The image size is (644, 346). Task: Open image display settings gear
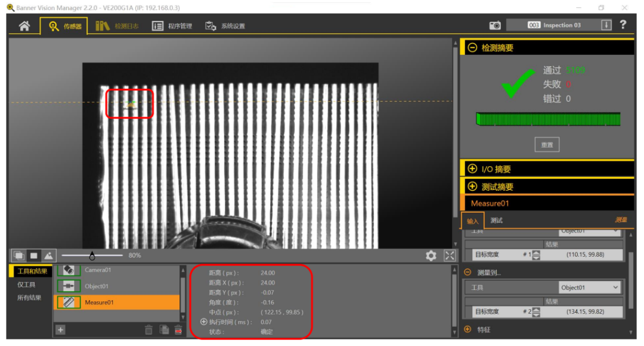(431, 255)
